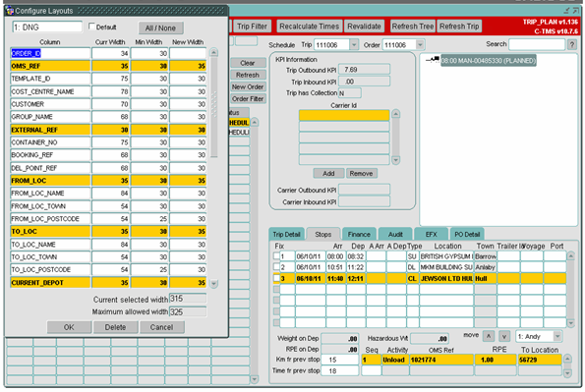Click stops table scroll down arrow
The width and height of the screenshot is (585, 392).
pos(571,323)
